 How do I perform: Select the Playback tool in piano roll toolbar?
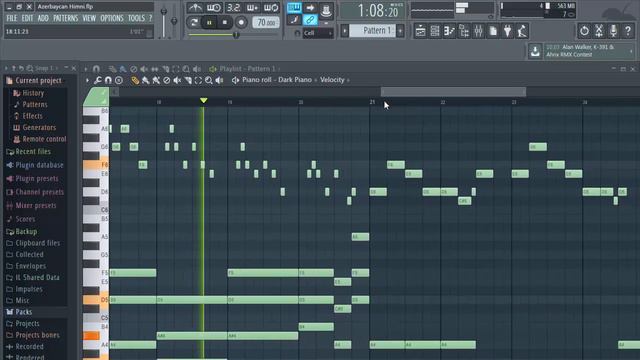[x=219, y=80]
